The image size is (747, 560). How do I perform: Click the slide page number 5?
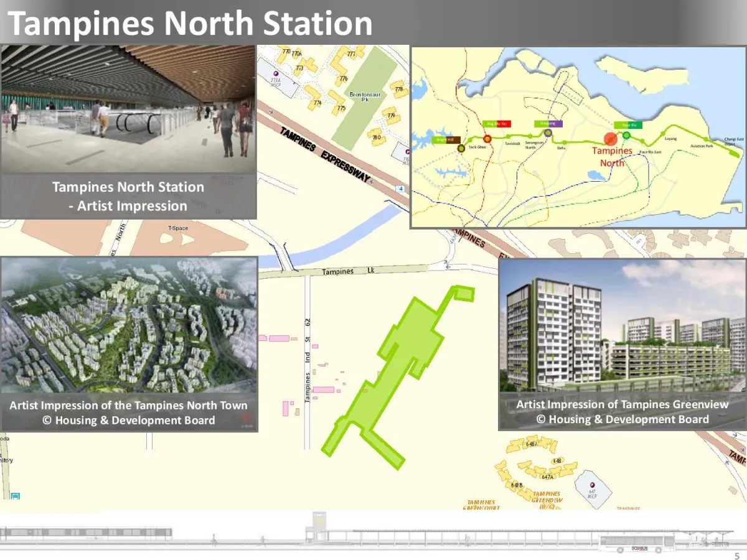[738, 556]
